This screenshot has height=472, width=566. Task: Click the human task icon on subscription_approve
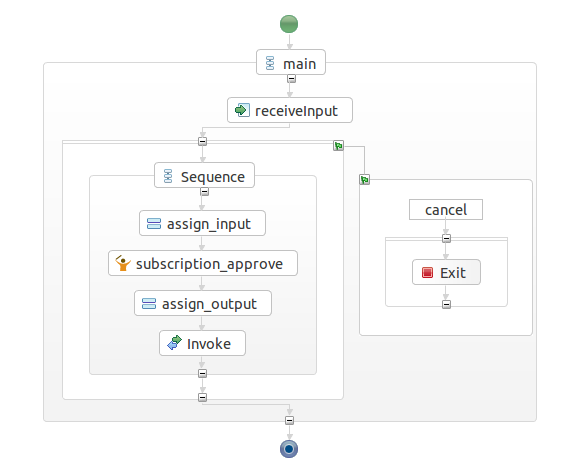click(123, 263)
